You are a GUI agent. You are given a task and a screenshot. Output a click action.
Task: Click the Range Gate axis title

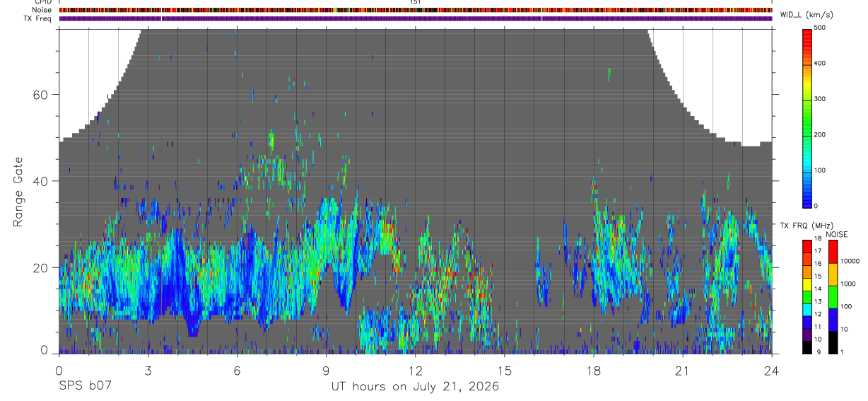point(18,191)
